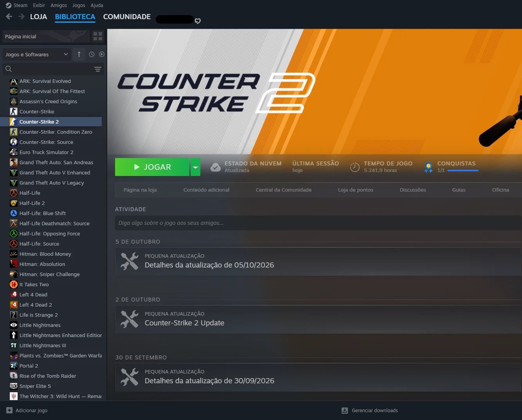Click the play time clock icon
The width and height of the screenshot is (522, 420).
pos(355,167)
